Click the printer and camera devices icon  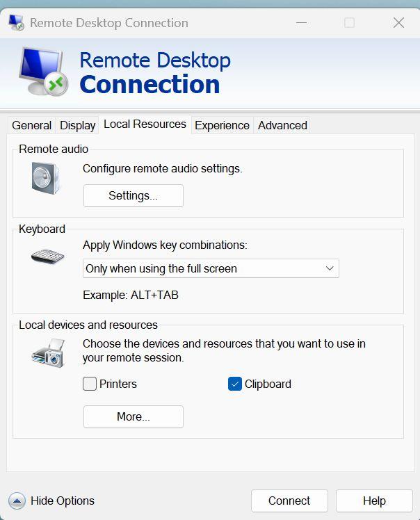(48, 354)
